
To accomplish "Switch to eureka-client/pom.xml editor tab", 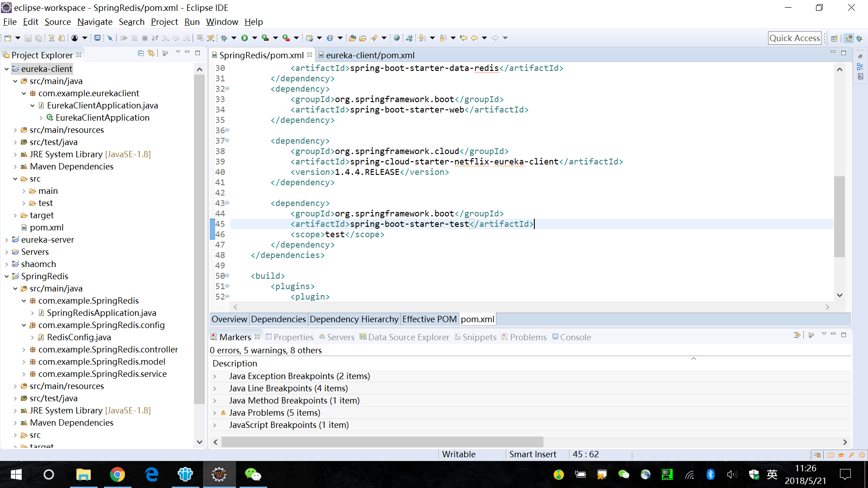I will pyautogui.click(x=366, y=55).
